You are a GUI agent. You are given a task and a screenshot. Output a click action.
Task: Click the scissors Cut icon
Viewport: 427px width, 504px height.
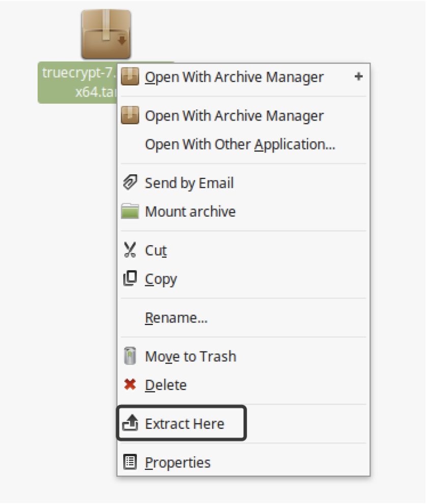click(x=130, y=250)
